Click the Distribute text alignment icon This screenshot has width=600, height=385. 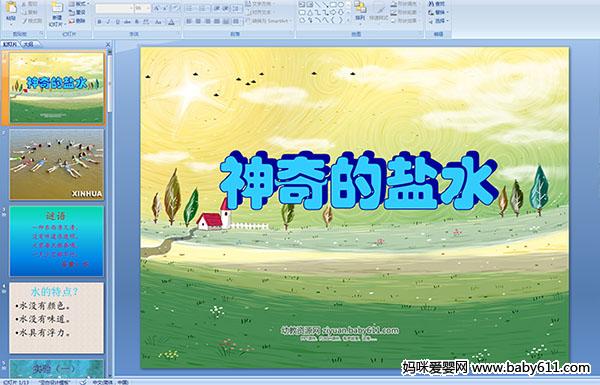pyautogui.click(x=226, y=21)
